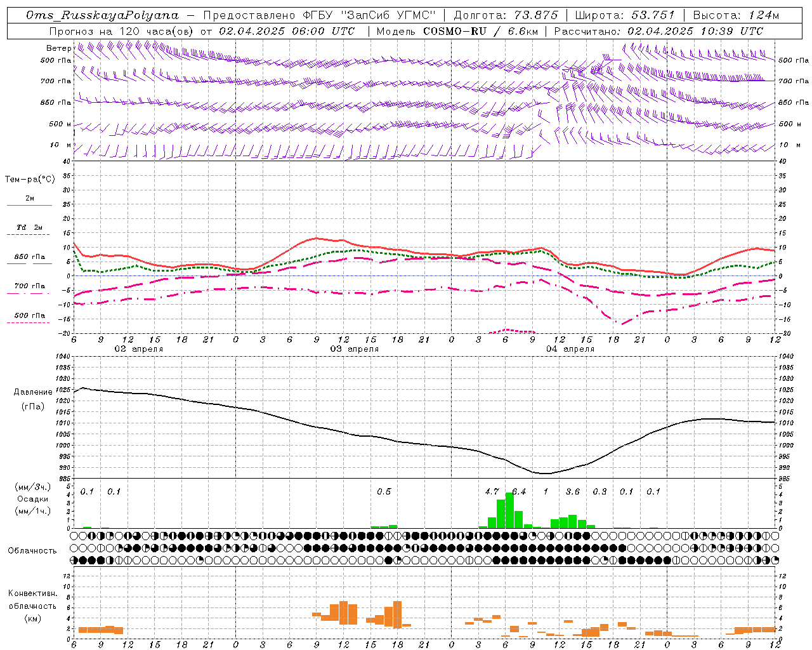
Task: Click 'Рассчитано: 02.04.2025 10:39 UTC' timestamp
Action: [658, 31]
